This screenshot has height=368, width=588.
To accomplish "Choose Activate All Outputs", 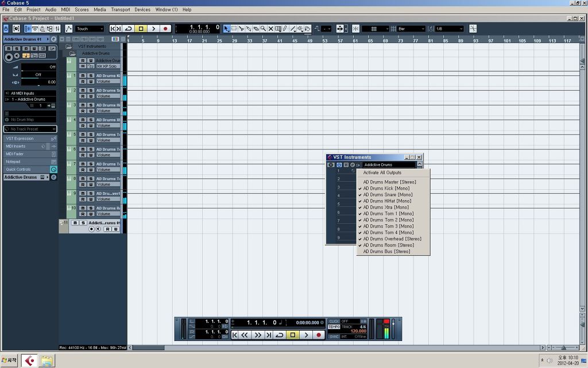I will pyautogui.click(x=382, y=172).
